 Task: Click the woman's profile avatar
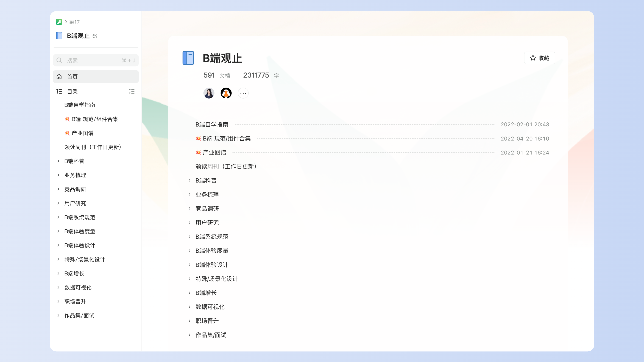click(209, 93)
